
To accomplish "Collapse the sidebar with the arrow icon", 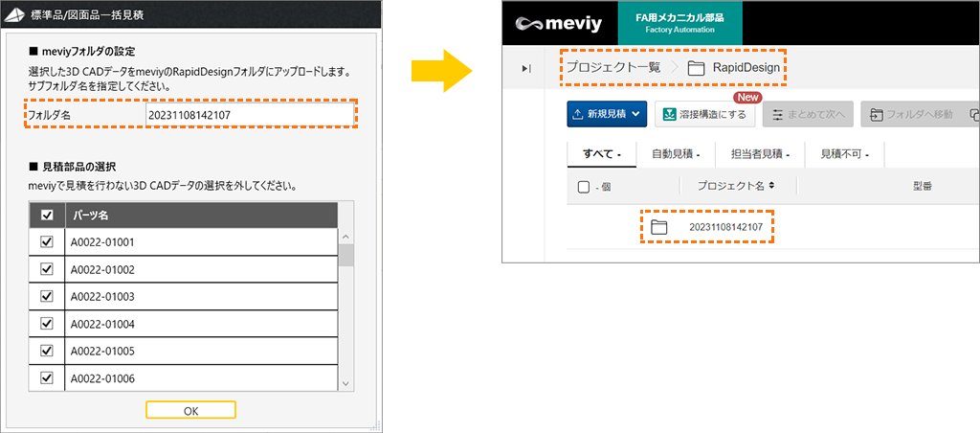I will (526, 68).
